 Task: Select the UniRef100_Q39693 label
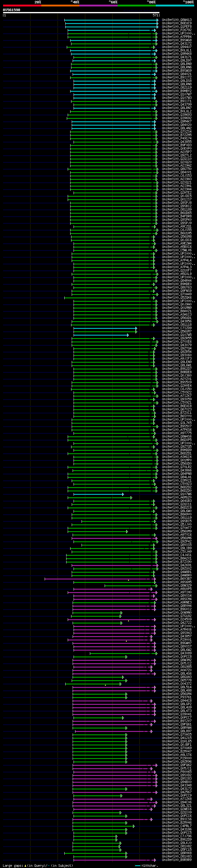(176, 115)
